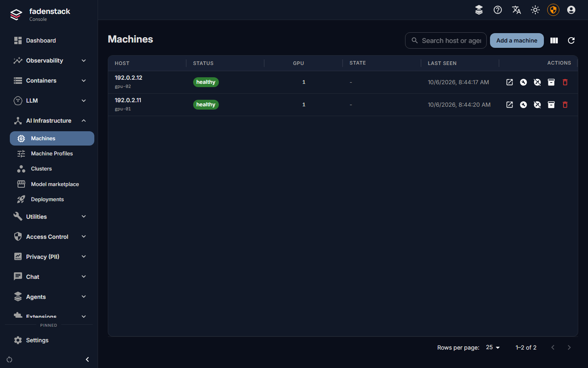Open details for host 192.0.2.11

(510, 105)
